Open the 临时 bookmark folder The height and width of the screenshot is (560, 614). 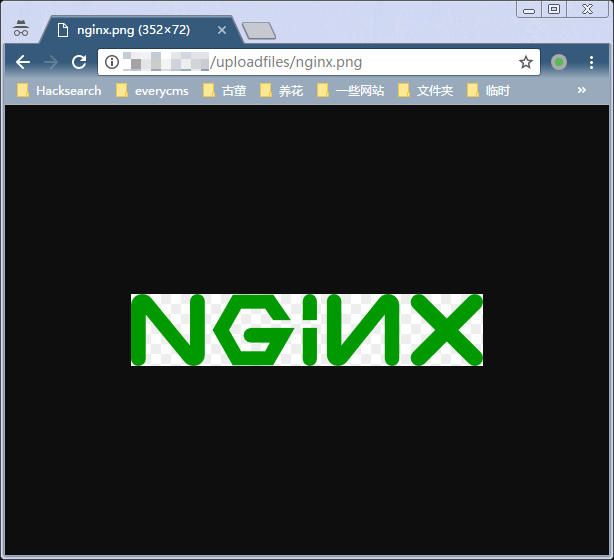[x=489, y=90]
